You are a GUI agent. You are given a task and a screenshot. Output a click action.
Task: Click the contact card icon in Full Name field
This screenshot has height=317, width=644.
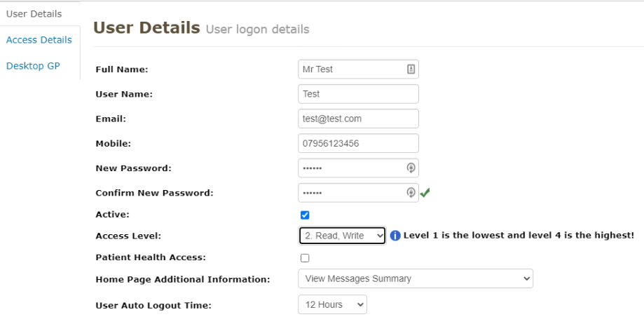[411, 69]
